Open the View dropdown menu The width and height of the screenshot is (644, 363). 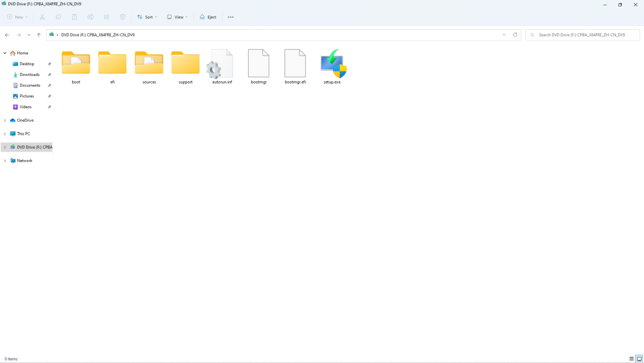coord(177,17)
